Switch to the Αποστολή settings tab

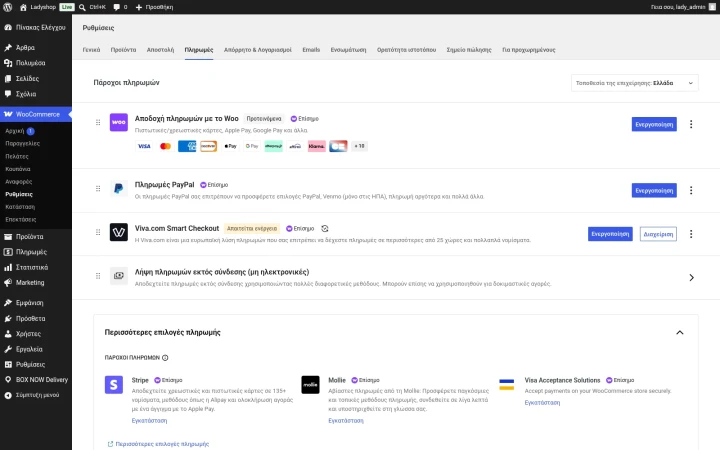coord(160,50)
